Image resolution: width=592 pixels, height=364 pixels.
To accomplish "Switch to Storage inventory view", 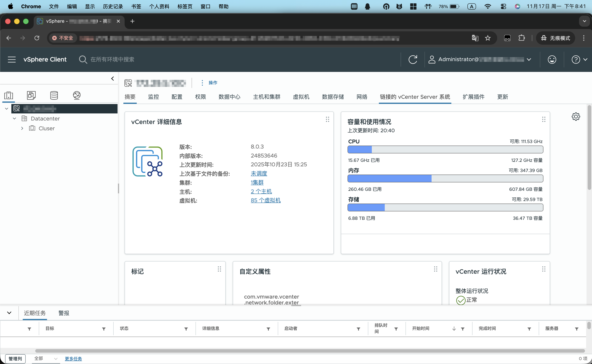I will pos(54,95).
